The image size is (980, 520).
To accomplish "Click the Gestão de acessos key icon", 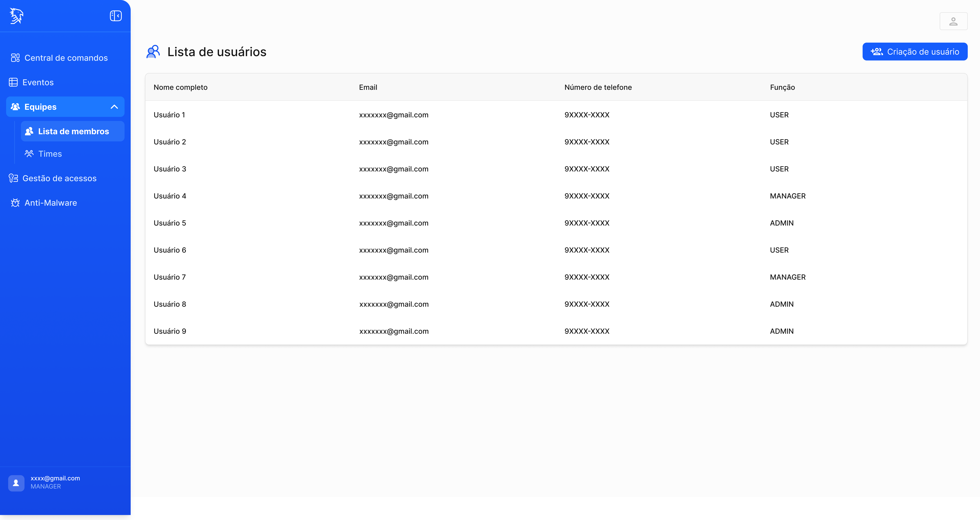I will [13, 178].
